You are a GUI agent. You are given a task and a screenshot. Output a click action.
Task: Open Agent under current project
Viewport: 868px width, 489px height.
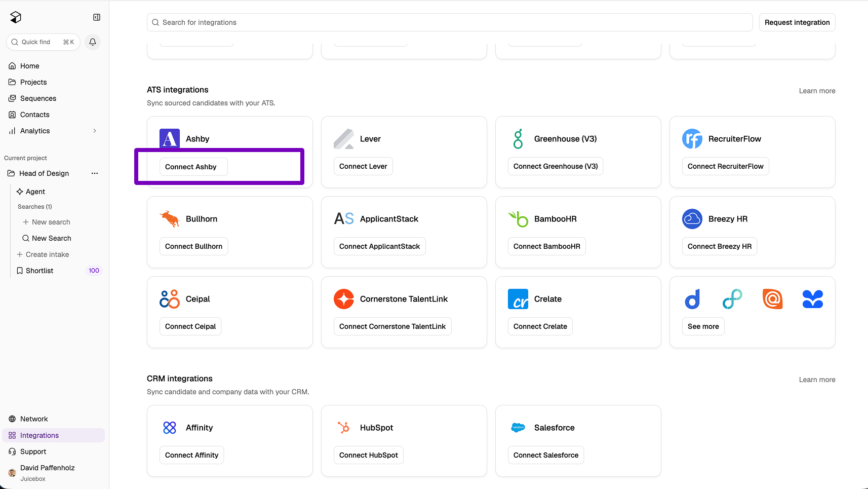click(30, 192)
